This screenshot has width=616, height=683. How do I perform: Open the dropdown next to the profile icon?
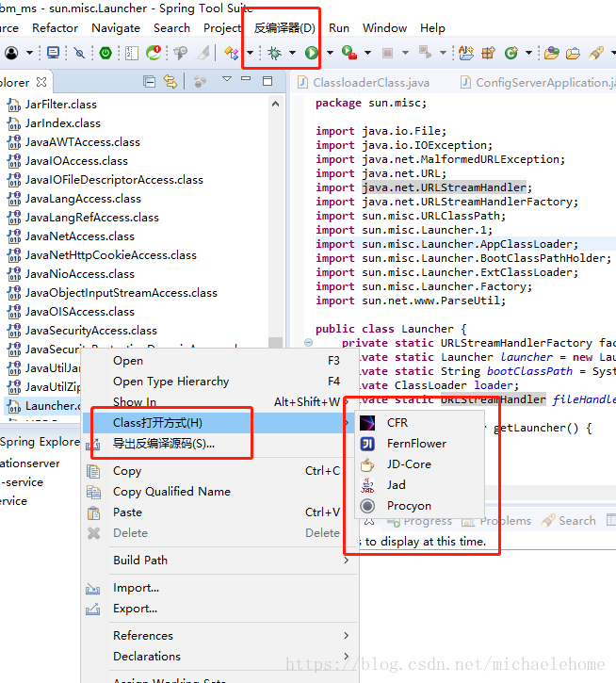[x=29, y=53]
